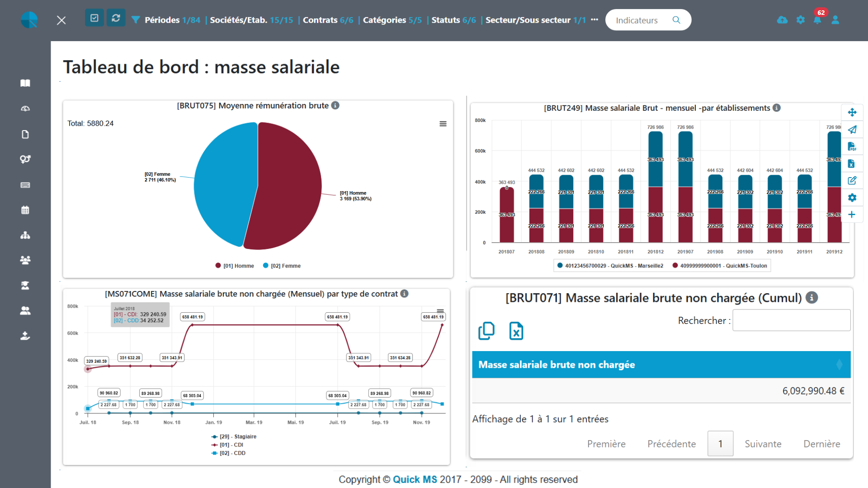Click the Rechercher input field
Viewport: 868px width, 488px height.
tap(791, 320)
